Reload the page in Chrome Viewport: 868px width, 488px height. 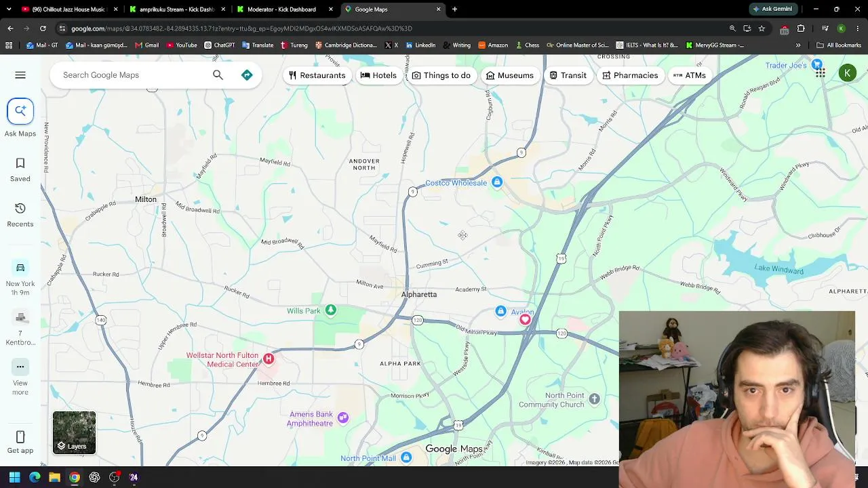point(43,28)
